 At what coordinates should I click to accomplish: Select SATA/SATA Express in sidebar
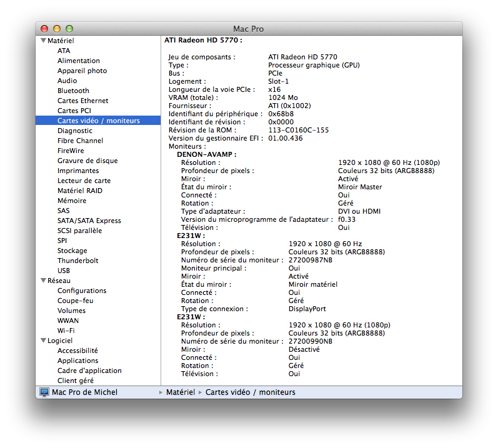point(89,221)
